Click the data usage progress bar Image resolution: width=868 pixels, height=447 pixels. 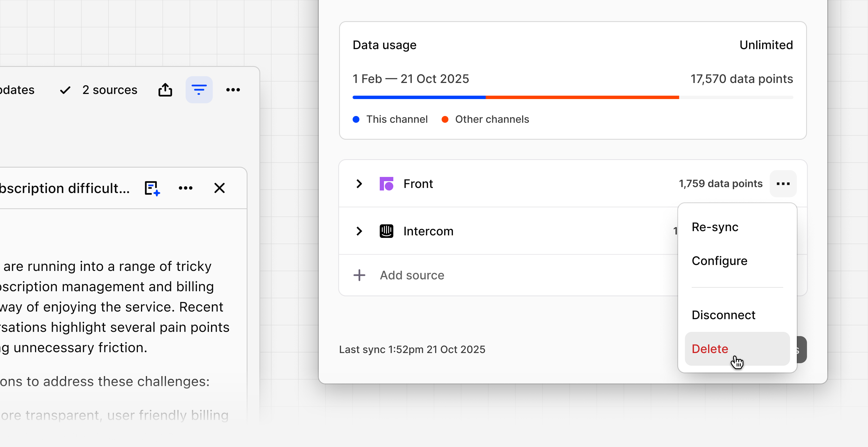(x=573, y=97)
